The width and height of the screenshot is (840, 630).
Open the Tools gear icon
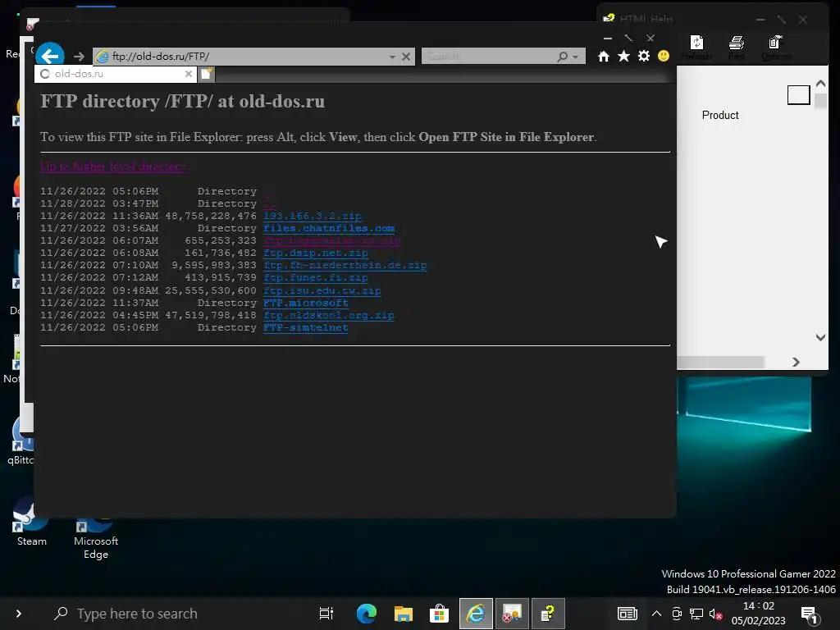[x=643, y=57]
